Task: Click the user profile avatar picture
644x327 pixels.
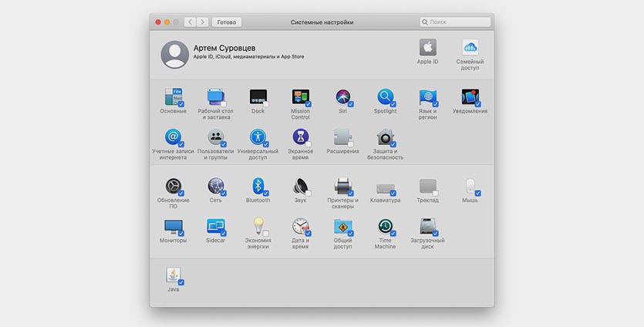Action: coord(174,55)
